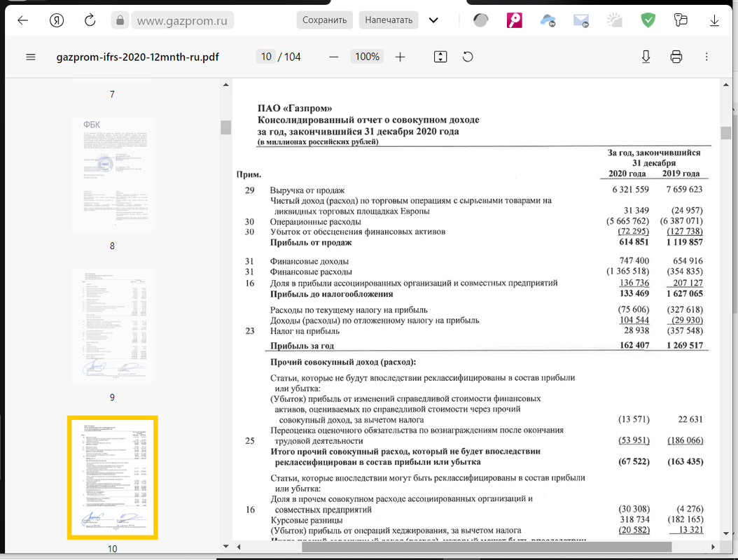Click the green shield protection icon
738x560 pixels.
coord(648,20)
